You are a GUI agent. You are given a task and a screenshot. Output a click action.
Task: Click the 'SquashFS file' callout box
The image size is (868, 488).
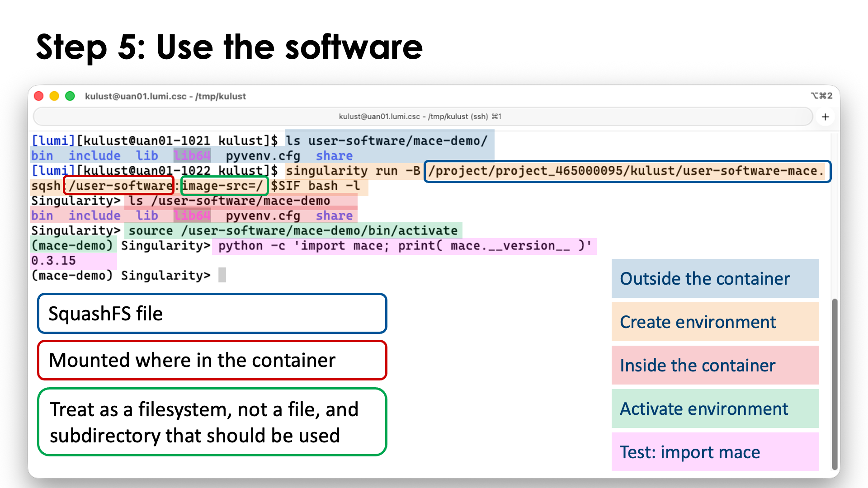point(212,313)
